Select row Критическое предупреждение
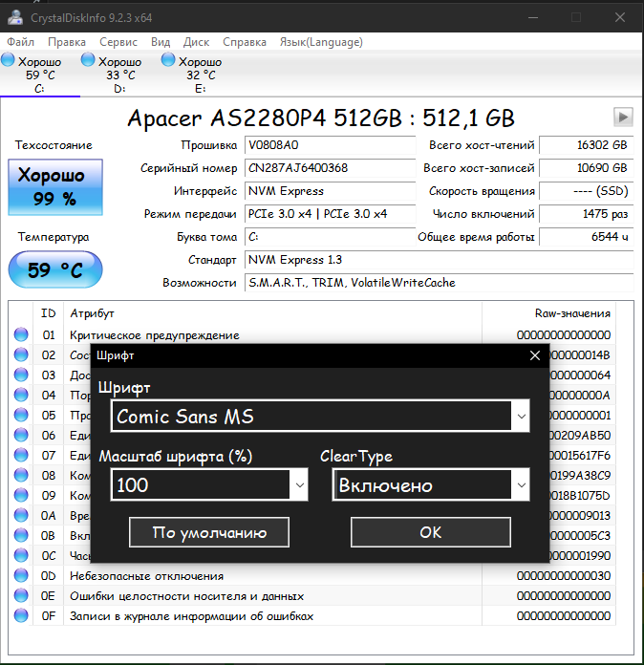This screenshot has width=644, height=665. pos(313,335)
